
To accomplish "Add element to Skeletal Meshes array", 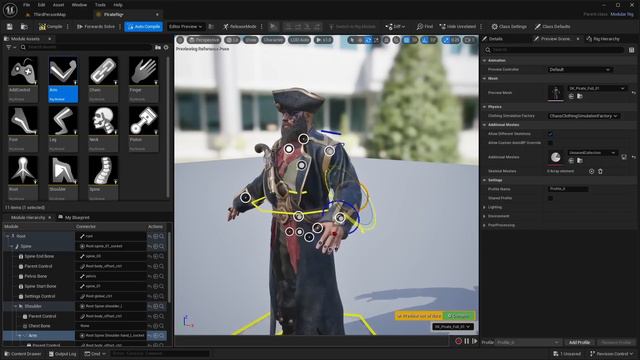I will [591, 171].
